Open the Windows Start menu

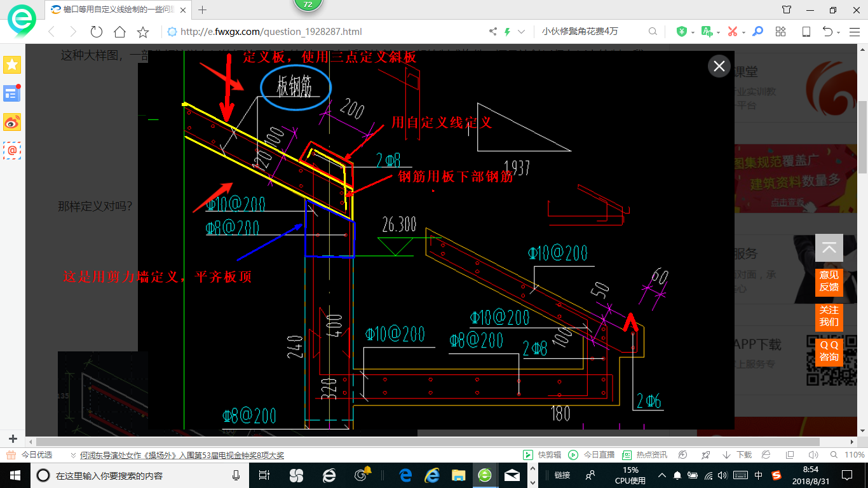14,475
